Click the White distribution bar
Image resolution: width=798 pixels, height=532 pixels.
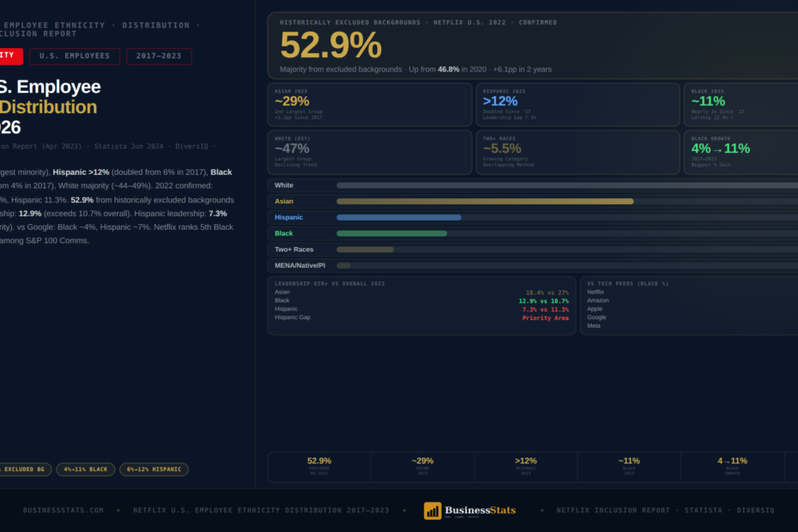click(567, 185)
